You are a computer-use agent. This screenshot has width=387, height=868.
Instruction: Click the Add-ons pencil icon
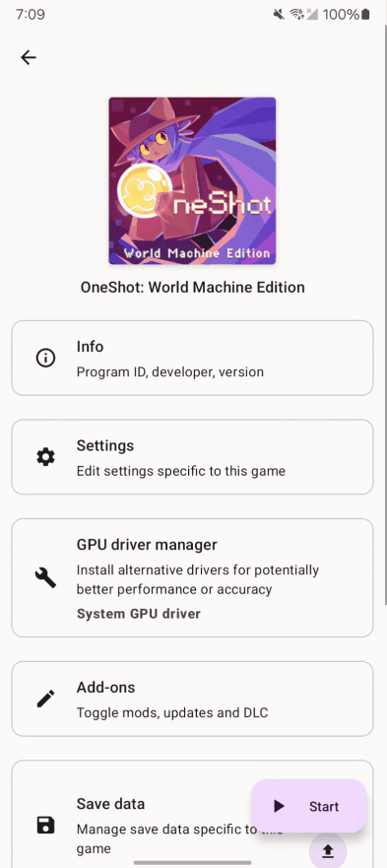tap(45, 699)
